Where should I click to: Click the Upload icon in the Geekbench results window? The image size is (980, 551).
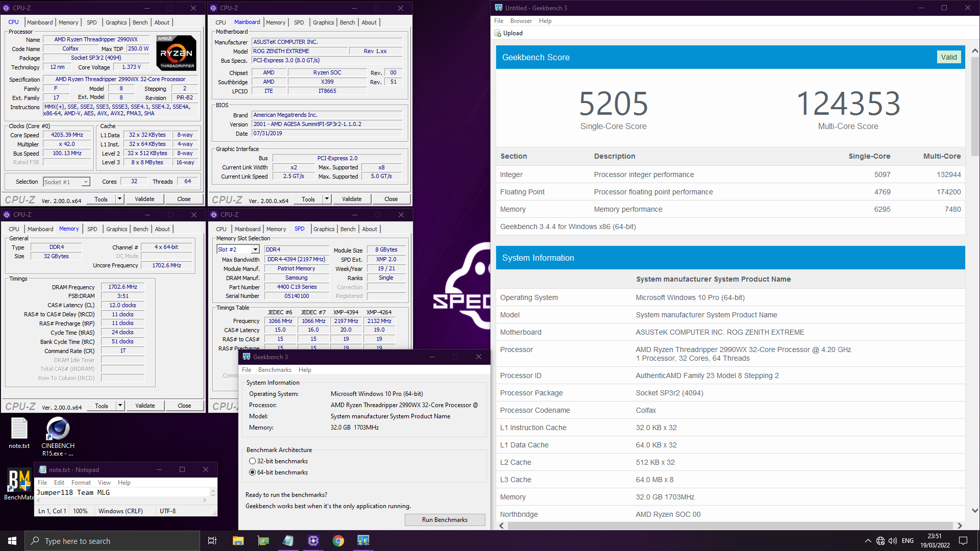498,33
